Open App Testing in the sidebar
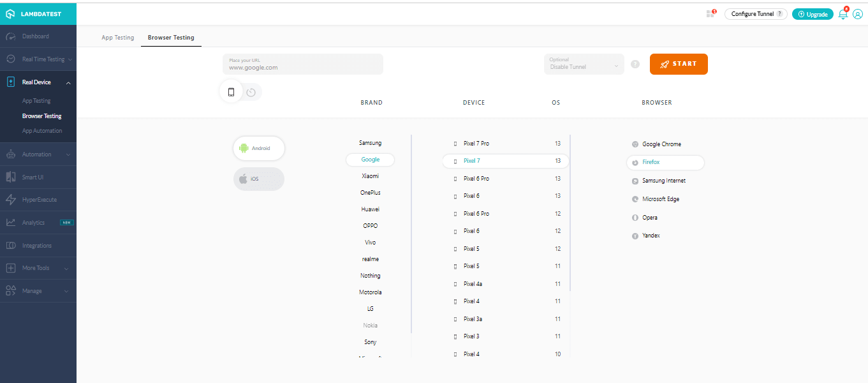This screenshot has height=383, width=868. point(36,101)
